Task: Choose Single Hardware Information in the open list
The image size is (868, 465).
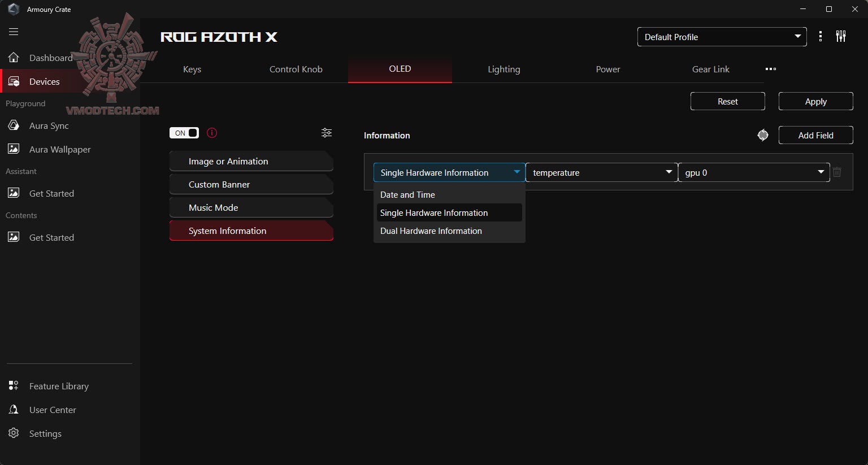Action: (449, 212)
